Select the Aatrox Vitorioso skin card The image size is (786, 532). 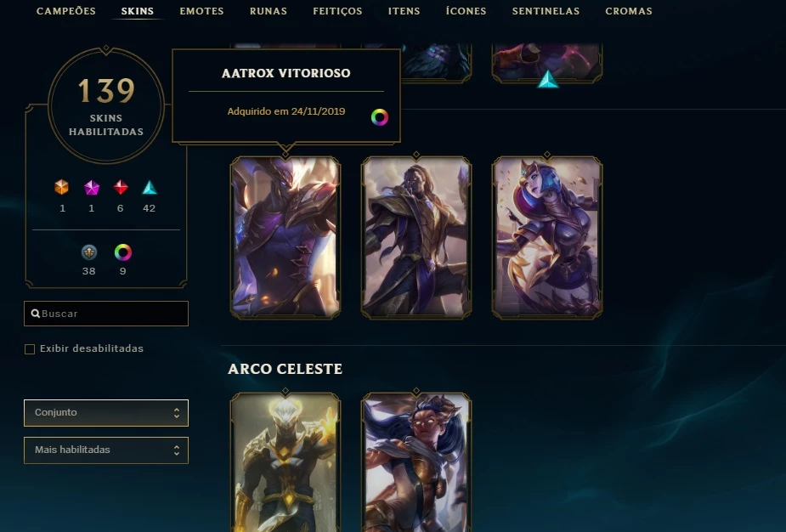pos(286,237)
